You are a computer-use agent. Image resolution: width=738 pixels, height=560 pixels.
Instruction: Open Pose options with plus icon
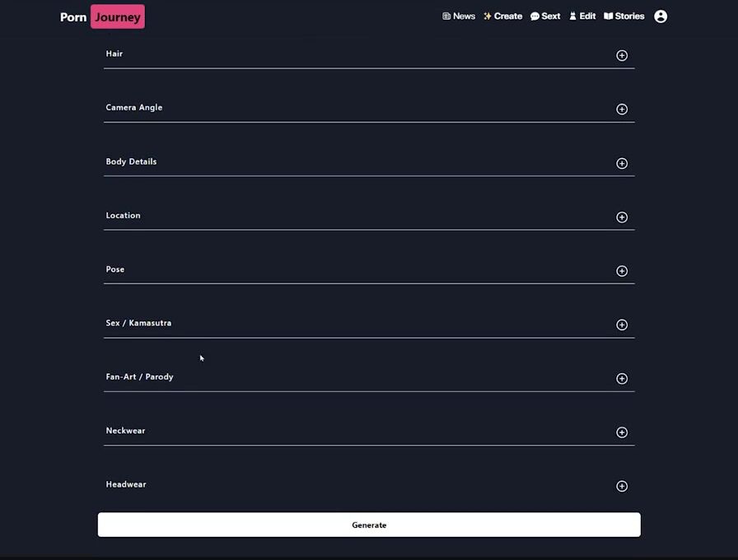[x=622, y=271]
